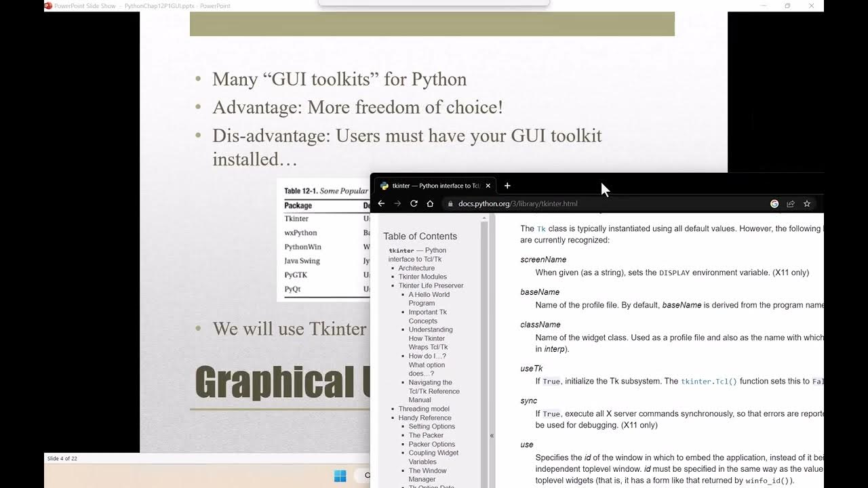Screen dimensions: 868x488
Task: Share this page via share icon
Action: (x=791, y=203)
